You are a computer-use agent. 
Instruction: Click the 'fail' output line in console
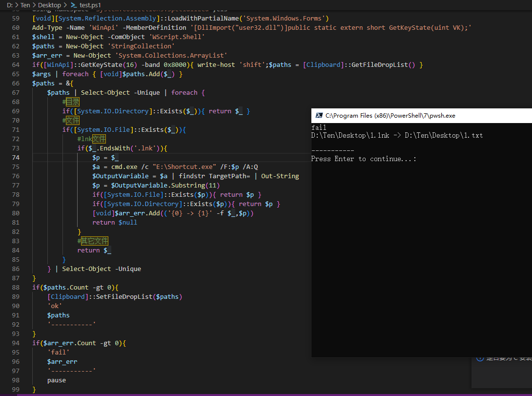tap(318, 127)
